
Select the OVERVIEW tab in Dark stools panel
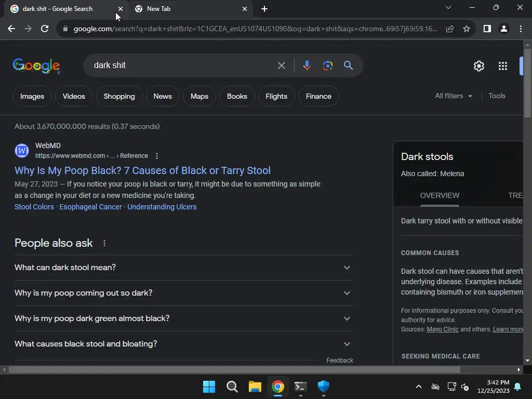[440, 195]
